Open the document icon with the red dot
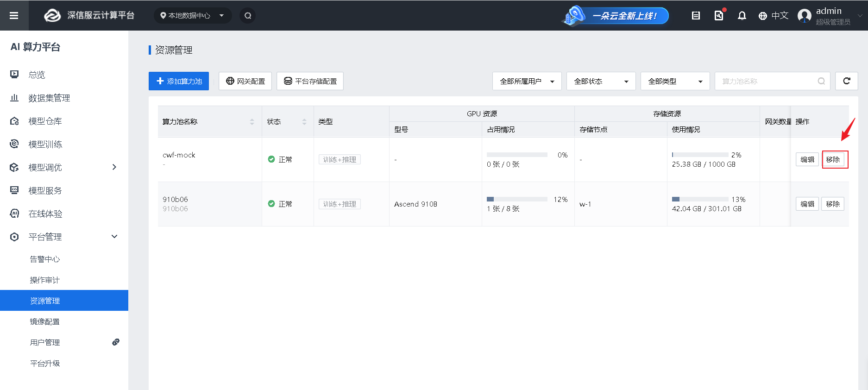This screenshot has height=390, width=868. pos(719,15)
